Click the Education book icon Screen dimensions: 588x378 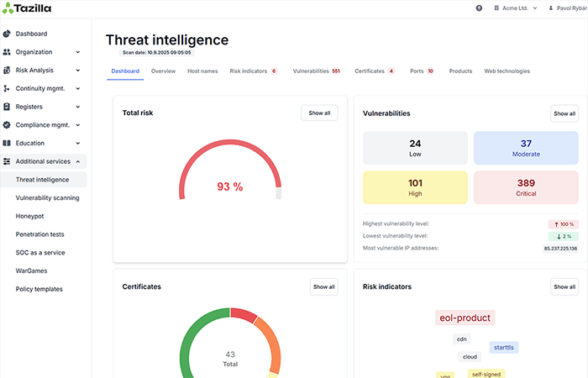7,144
